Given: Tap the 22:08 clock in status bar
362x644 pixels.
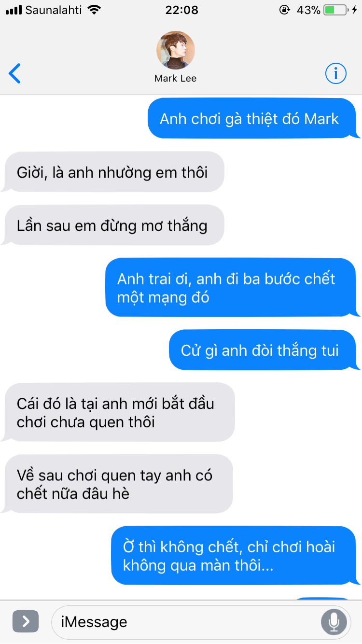Looking at the screenshot, I should (181, 10).
